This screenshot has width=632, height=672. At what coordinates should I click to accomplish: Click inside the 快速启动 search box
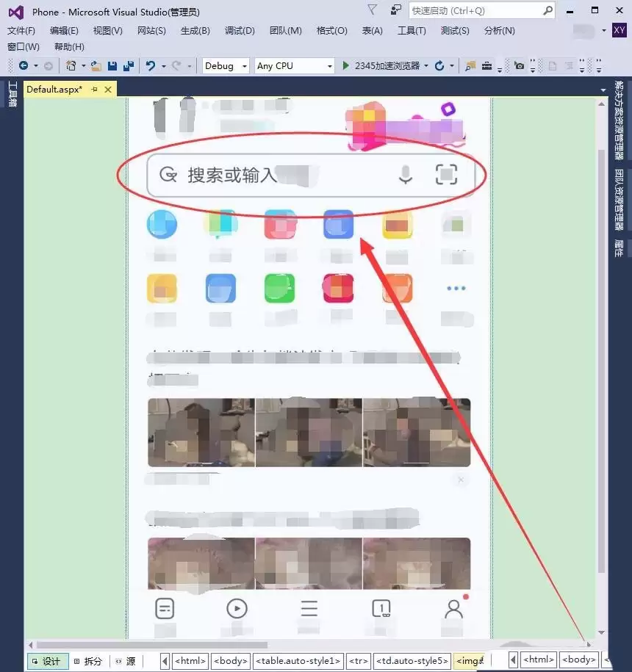478,11
